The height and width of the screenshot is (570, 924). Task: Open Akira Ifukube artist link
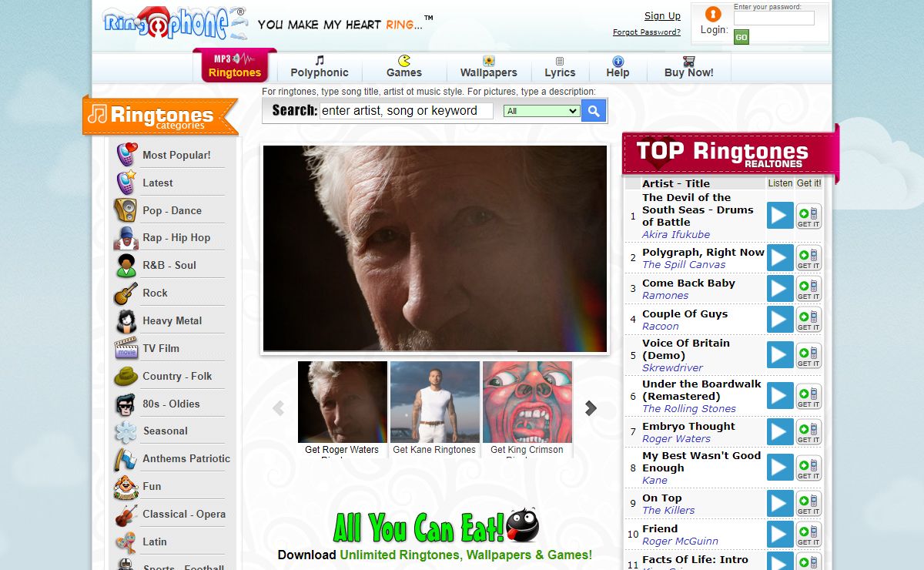(676, 234)
